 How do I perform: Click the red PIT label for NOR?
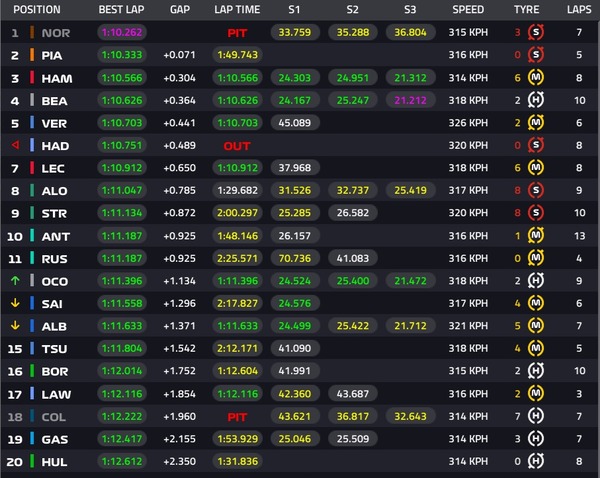pyautogui.click(x=237, y=33)
